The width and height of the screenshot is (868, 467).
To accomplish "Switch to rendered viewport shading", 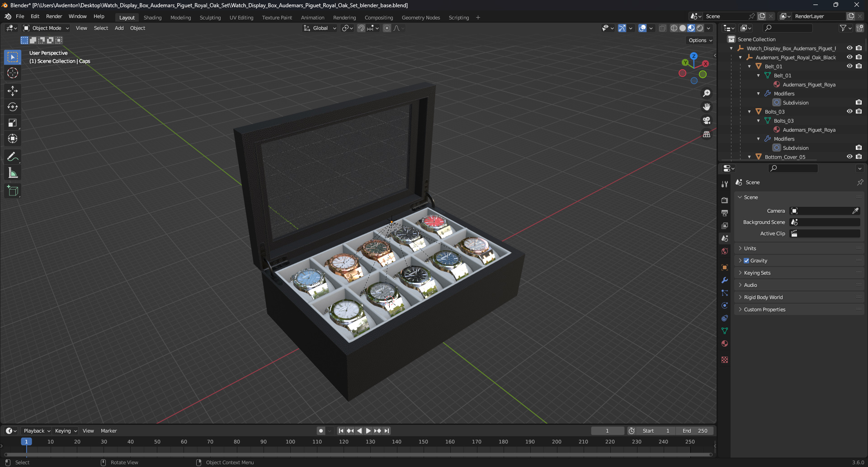I will [700, 28].
